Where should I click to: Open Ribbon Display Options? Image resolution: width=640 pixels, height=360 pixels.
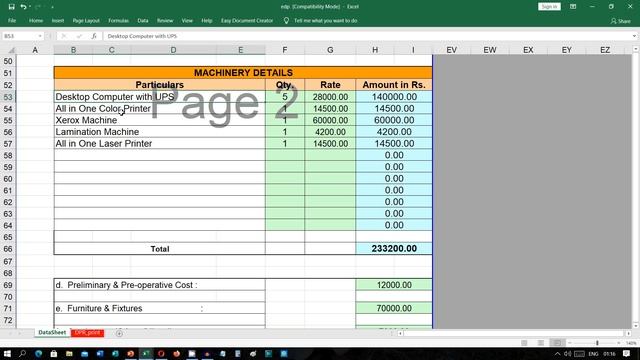click(573, 7)
